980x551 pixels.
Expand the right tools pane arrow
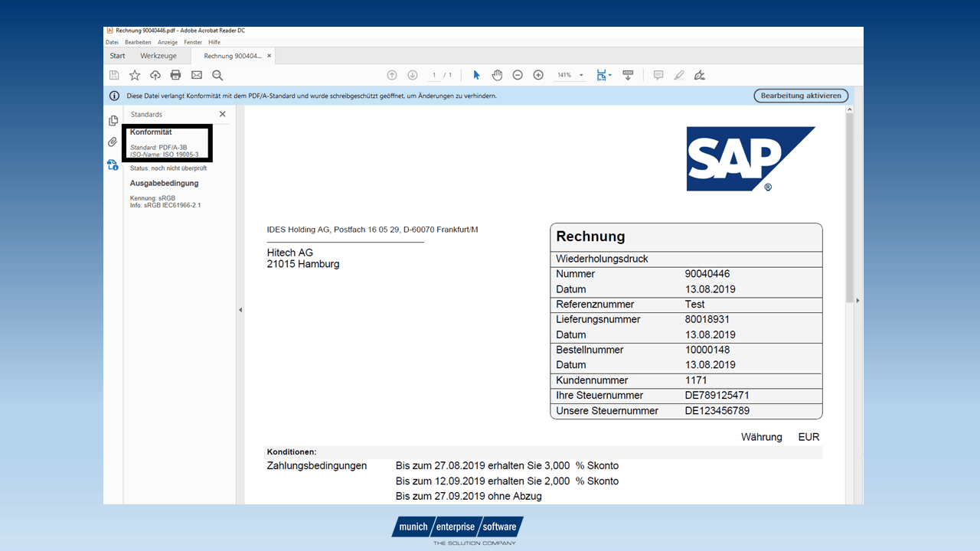point(857,301)
